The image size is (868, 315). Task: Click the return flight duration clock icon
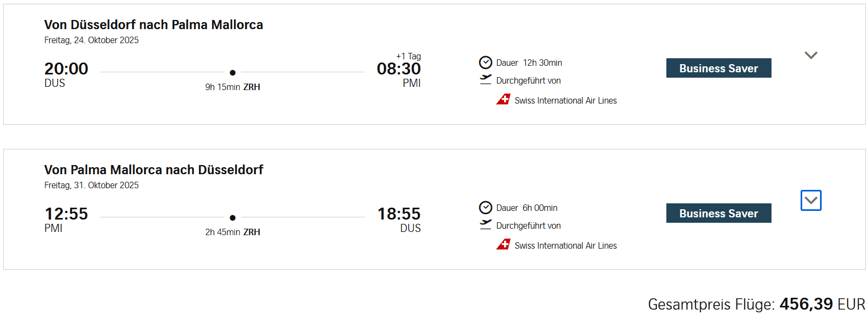coord(486,208)
